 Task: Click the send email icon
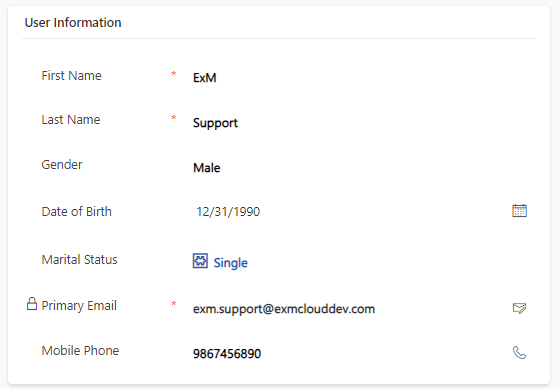[519, 308]
